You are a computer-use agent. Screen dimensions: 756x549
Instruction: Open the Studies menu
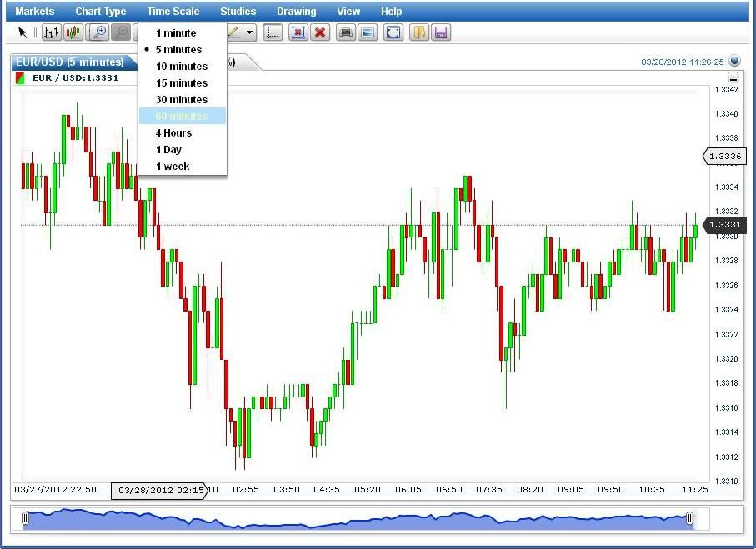pos(238,12)
